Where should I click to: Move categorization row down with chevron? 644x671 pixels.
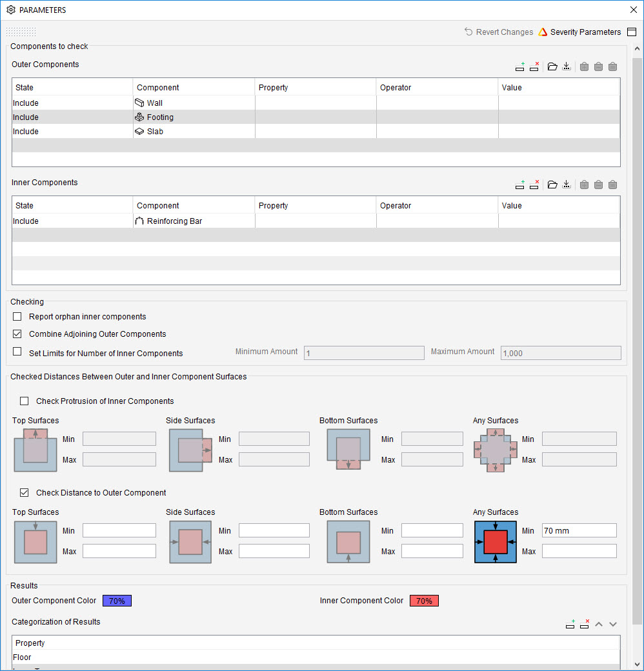click(x=613, y=624)
